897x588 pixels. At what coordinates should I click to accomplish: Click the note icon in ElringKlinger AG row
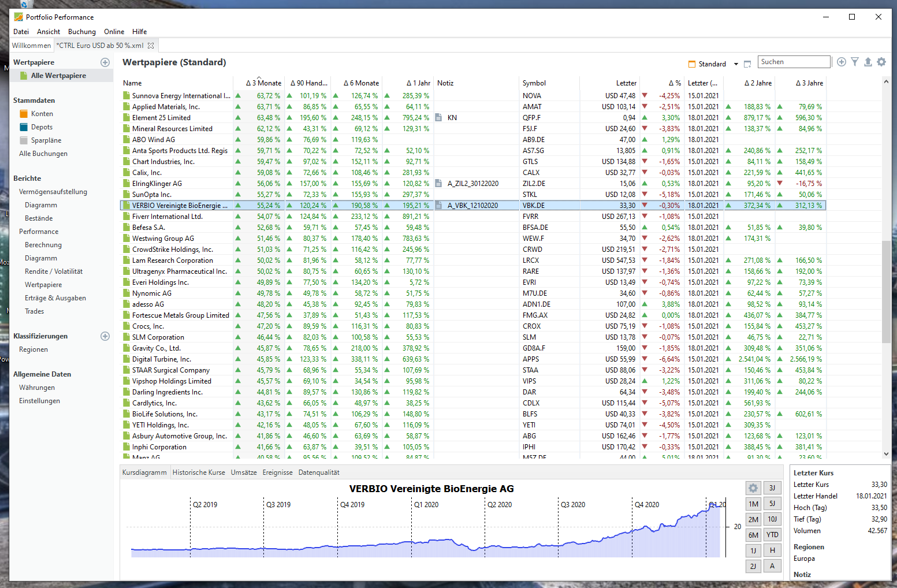tap(438, 183)
